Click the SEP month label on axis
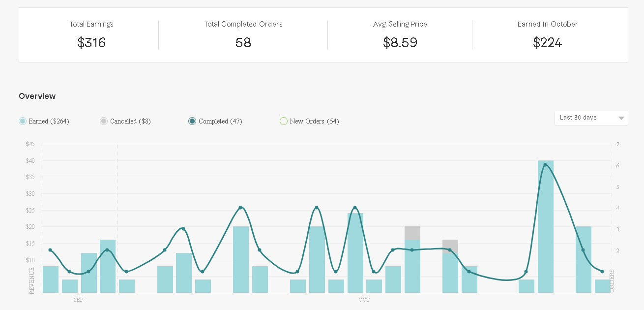This screenshot has width=644, height=310. click(x=79, y=300)
